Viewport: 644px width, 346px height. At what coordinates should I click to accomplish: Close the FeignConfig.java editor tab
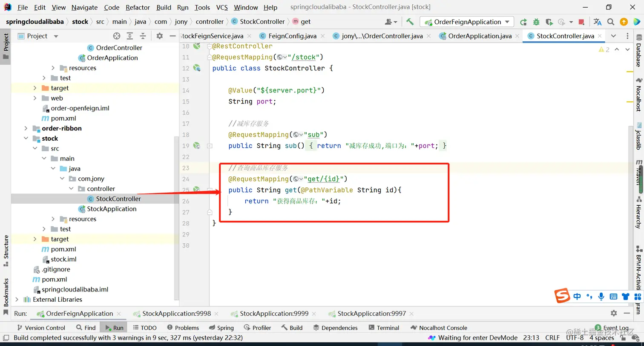[324, 36]
